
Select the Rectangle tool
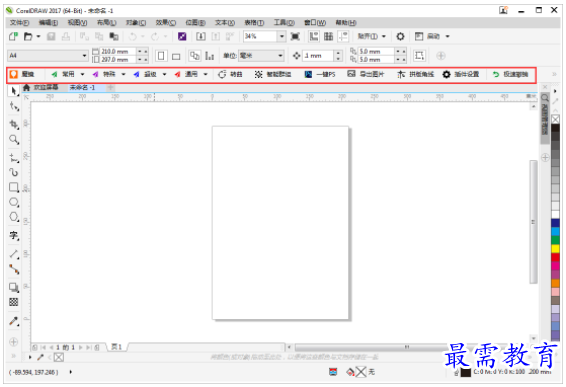click(x=14, y=187)
